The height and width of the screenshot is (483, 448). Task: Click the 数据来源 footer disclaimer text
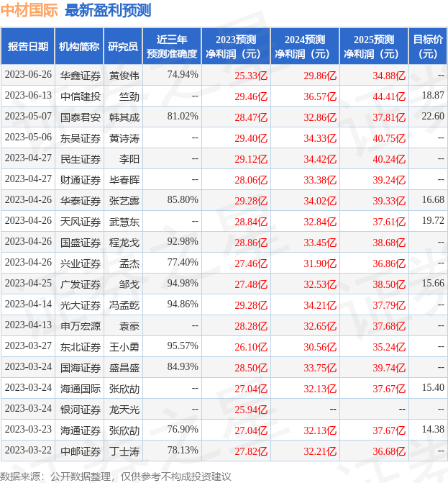point(115,477)
